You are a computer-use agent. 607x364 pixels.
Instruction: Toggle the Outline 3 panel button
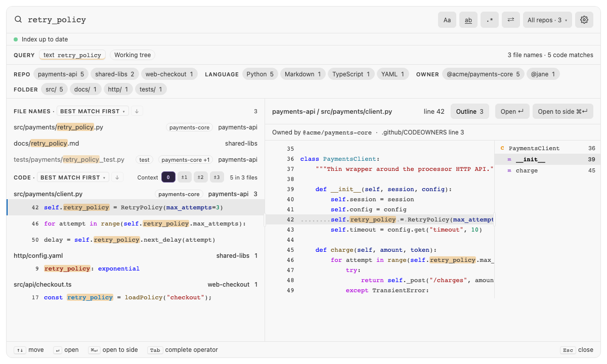tap(470, 112)
